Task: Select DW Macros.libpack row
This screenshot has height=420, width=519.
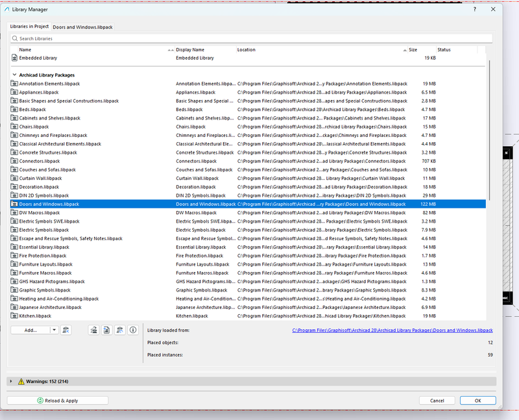Action: tap(248, 213)
